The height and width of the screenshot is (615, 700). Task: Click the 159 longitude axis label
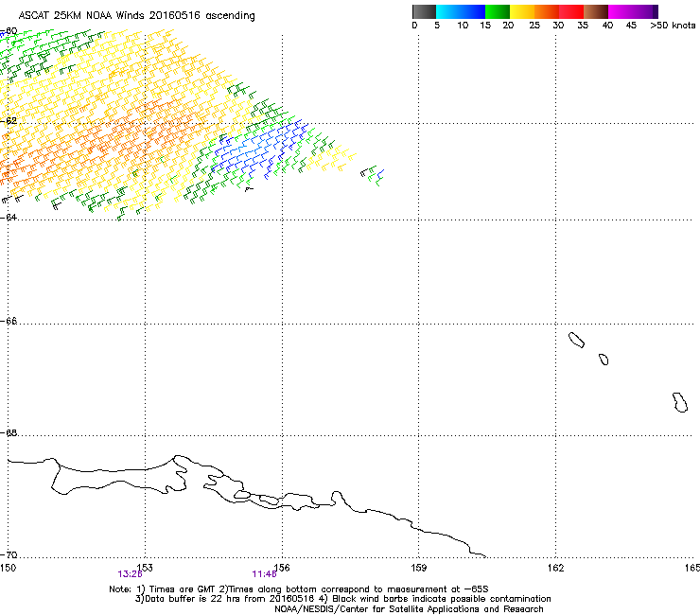[419, 568]
